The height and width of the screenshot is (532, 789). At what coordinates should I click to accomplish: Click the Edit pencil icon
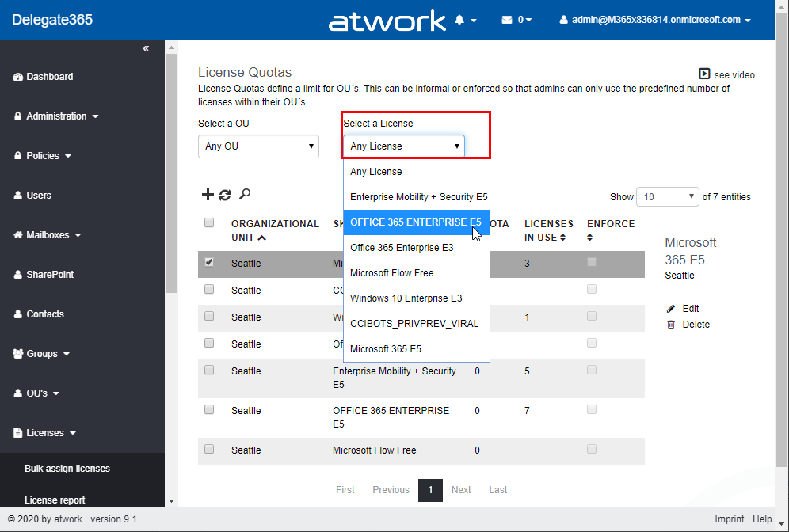tap(671, 308)
